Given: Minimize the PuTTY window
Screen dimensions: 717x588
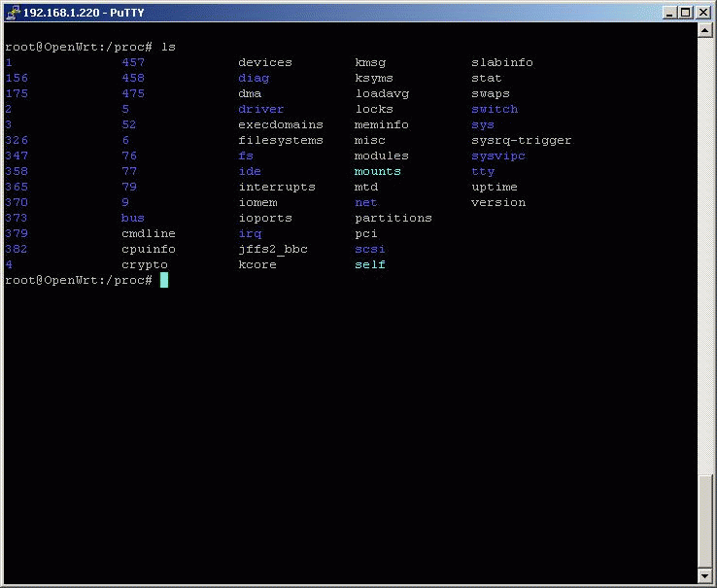Looking at the screenshot, I should [x=669, y=13].
